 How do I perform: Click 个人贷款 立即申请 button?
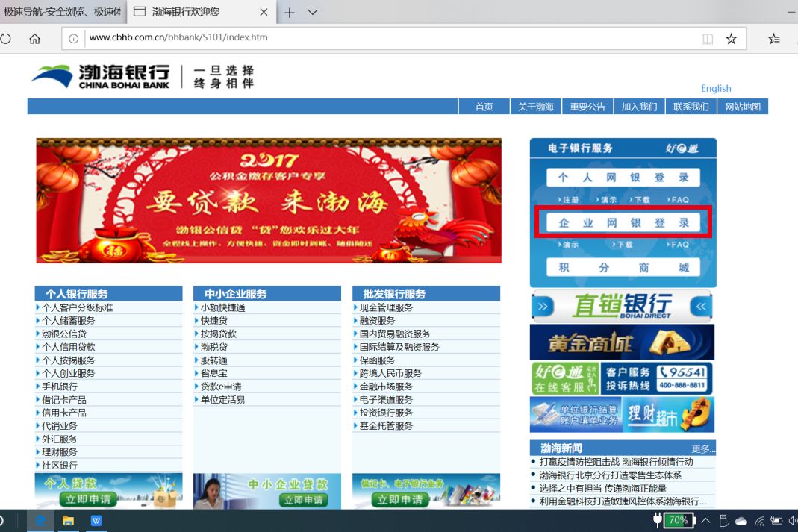tap(88, 499)
